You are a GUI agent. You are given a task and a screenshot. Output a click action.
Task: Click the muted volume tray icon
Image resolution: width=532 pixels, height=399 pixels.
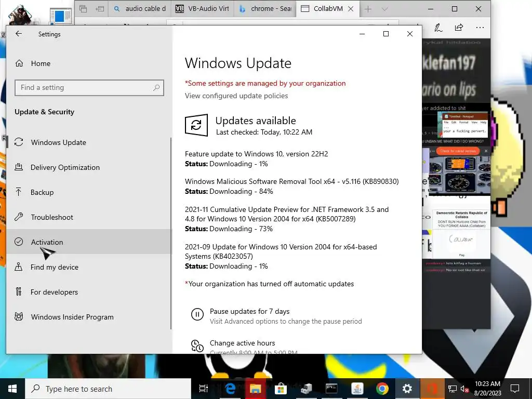pyautogui.click(x=464, y=389)
